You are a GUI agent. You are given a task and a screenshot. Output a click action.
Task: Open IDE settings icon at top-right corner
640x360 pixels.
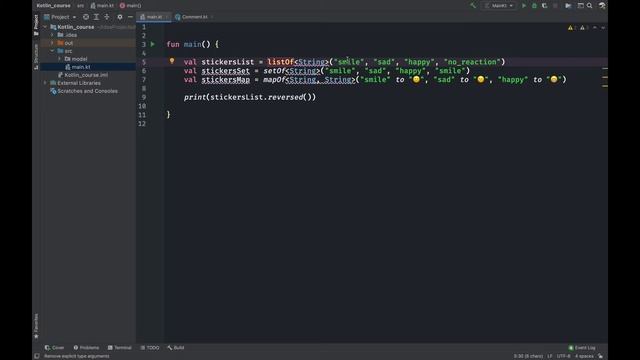(602, 6)
